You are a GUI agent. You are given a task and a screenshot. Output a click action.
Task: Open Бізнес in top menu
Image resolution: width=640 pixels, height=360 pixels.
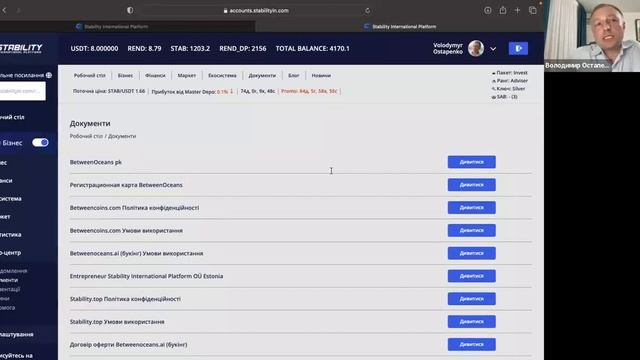click(125, 76)
